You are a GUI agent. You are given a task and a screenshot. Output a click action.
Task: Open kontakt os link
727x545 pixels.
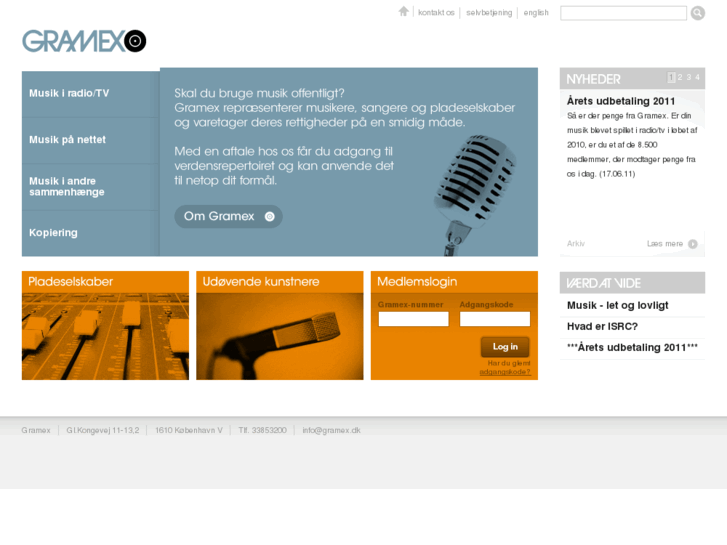436,13
